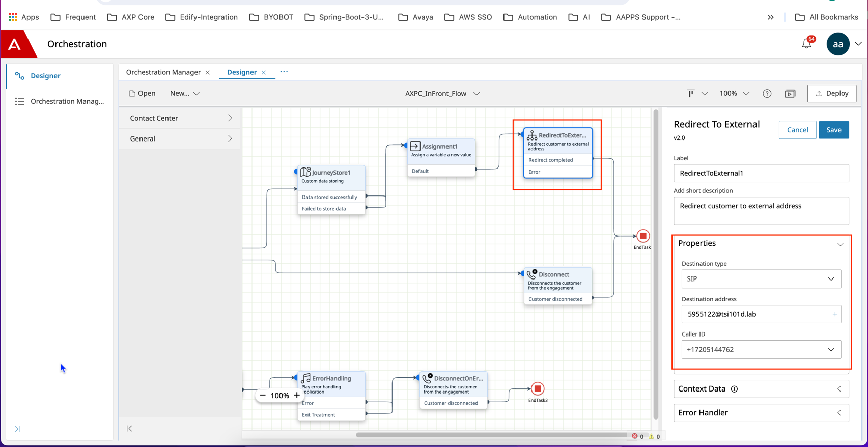
Task: Click the Cancel button
Action: 797,130
